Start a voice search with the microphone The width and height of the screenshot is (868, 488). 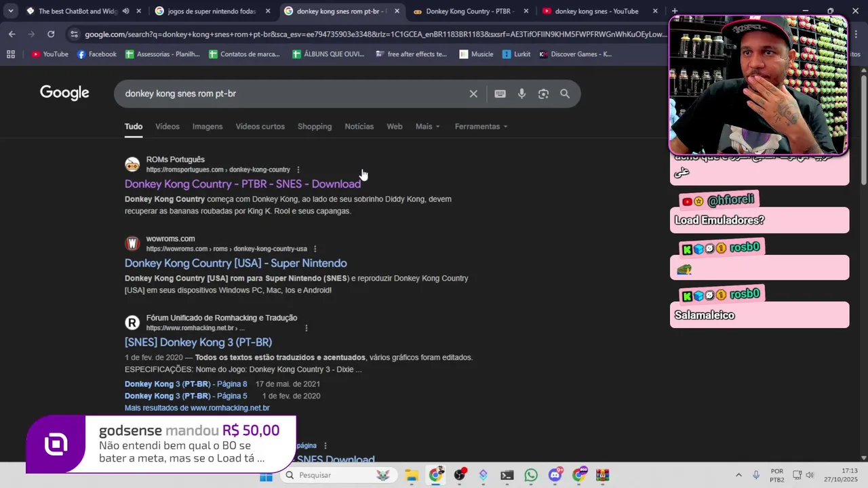tap(521, 94)
